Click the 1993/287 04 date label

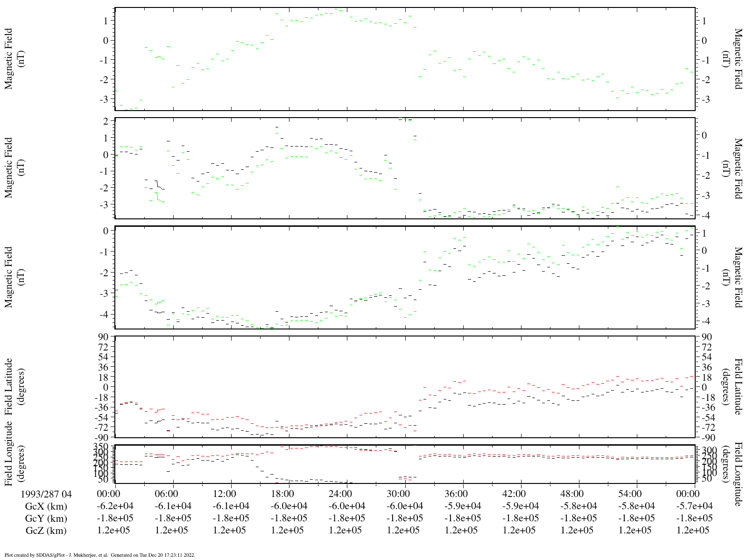click(47, 494)
